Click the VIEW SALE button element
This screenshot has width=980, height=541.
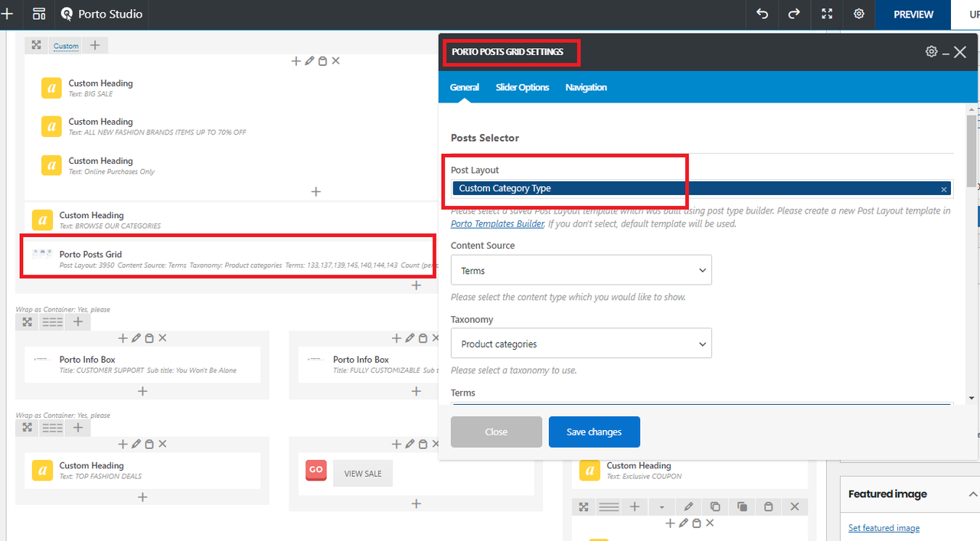pos(363,474)
